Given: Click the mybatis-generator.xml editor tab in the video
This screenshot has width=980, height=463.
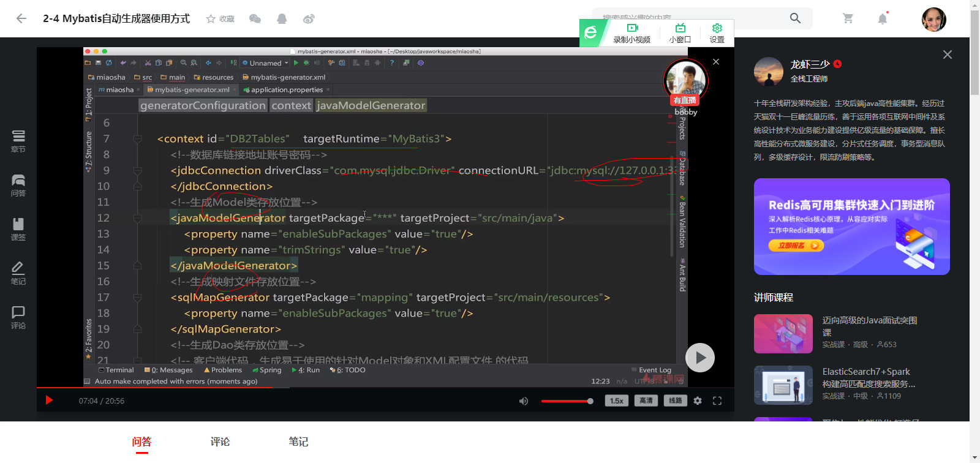Looking at the screenshot, I should [192, 89].
